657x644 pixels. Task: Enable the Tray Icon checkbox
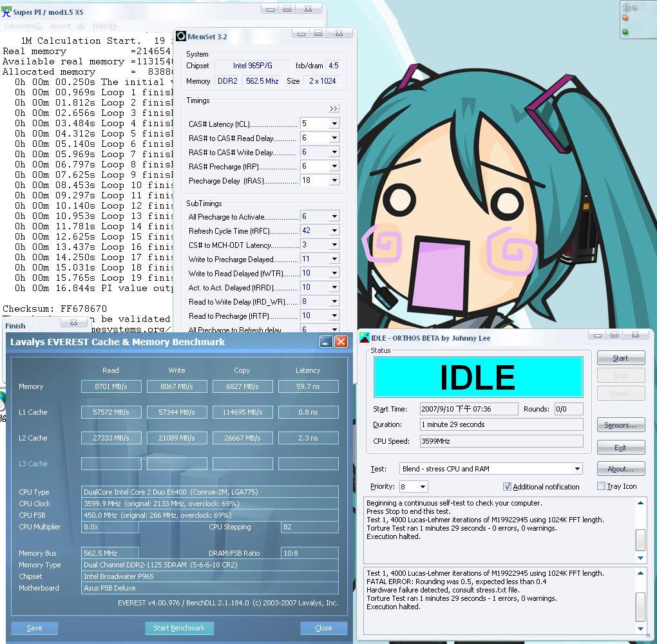(x=601, y=486)
